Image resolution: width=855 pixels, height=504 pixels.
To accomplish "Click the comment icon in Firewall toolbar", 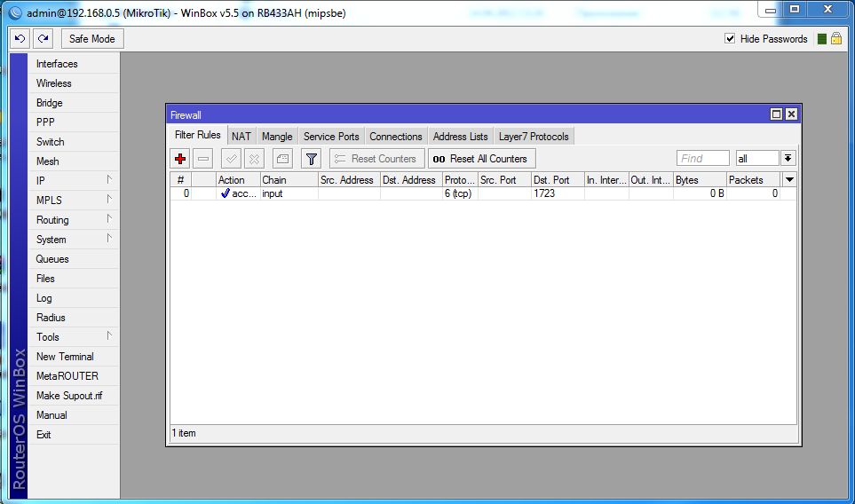I will coord(281,159).
